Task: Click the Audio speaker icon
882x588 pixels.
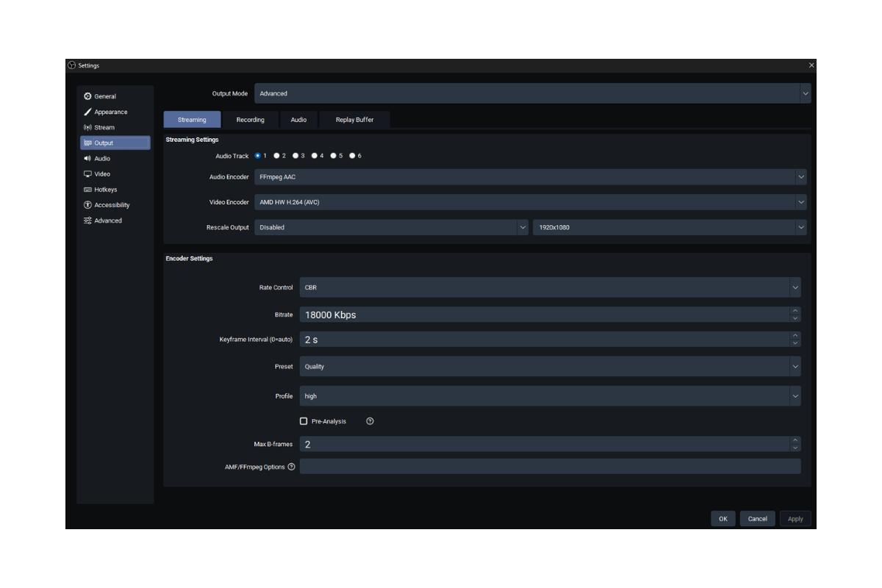Action: (x=87, y=158)
